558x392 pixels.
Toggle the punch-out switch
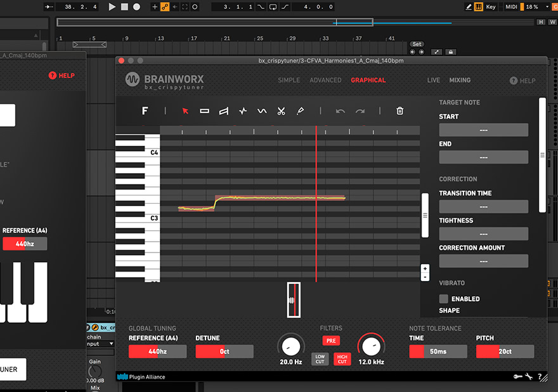285,7
